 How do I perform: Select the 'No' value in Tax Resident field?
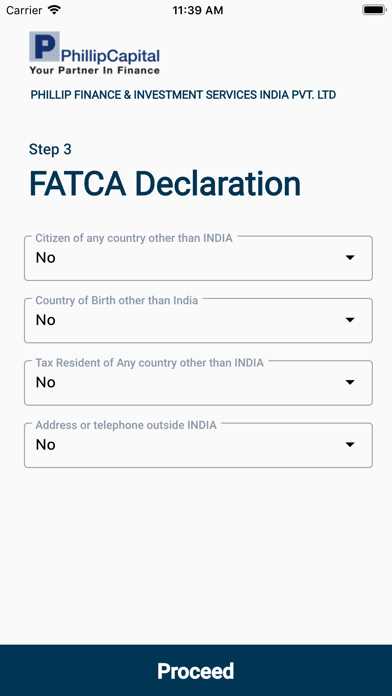[x=45, y=382]
